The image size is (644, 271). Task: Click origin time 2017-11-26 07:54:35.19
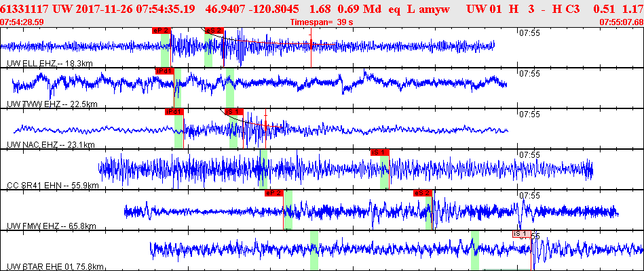coord(134,8)
